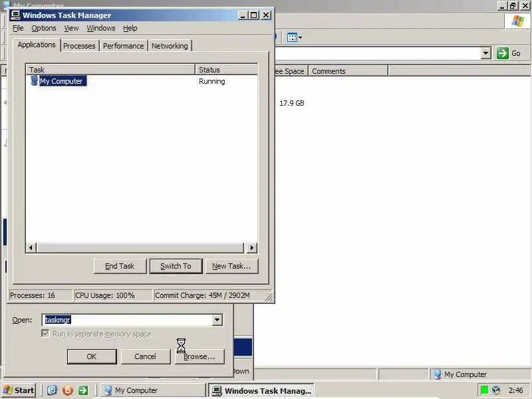Viewport: 532px width, 399px height.
Task: Click the Switch To button
Action: (176, 266)
